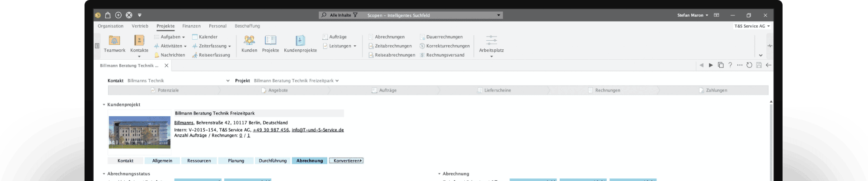The height and width of the screenshot is (181, 868).
Task: Open Aufträge in the ribbon
Action: tap(335, 37)
